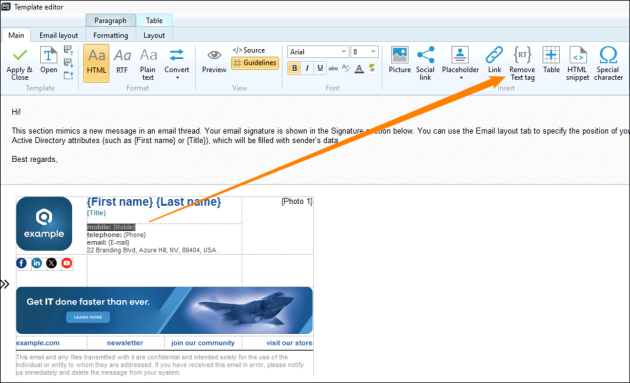Select HTML format
The image size is (630, 383).
click(x=96, y=63)
